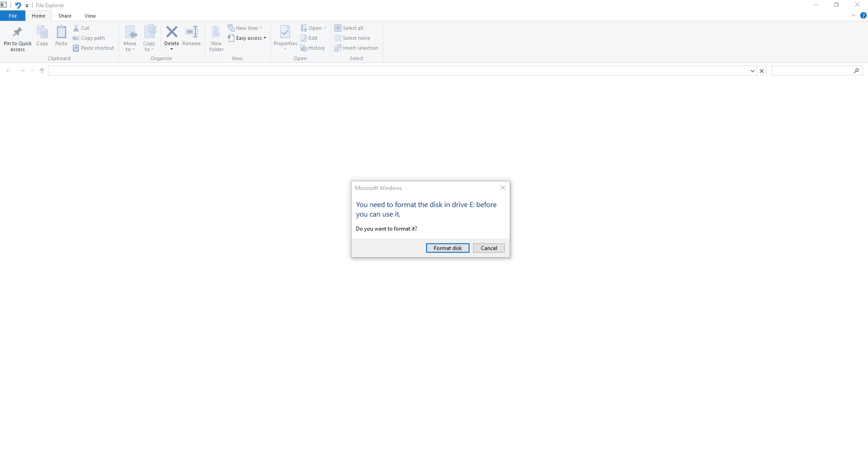Select Cut in the Clipboard group
Image resolution: width=868 pixels, height=458 pixels.
(x=81, y=28)
